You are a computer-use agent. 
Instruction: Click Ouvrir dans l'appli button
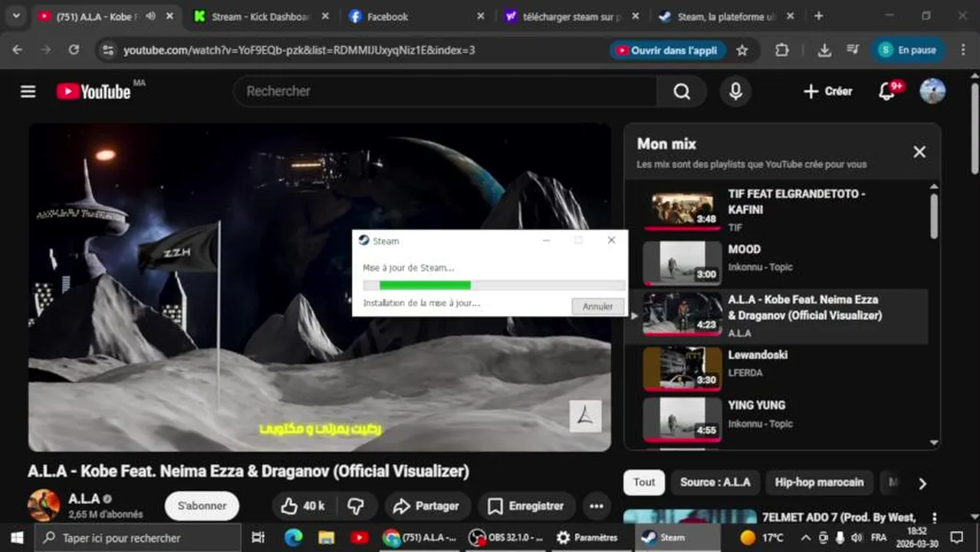point(667,50)
